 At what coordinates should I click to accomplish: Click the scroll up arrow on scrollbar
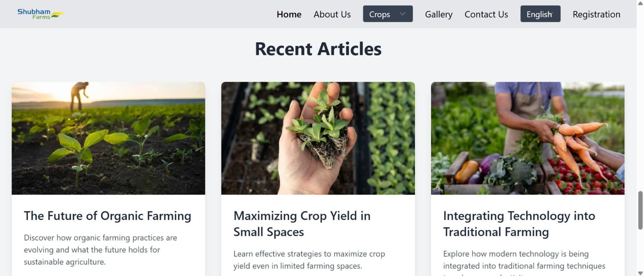pos(640,4)
